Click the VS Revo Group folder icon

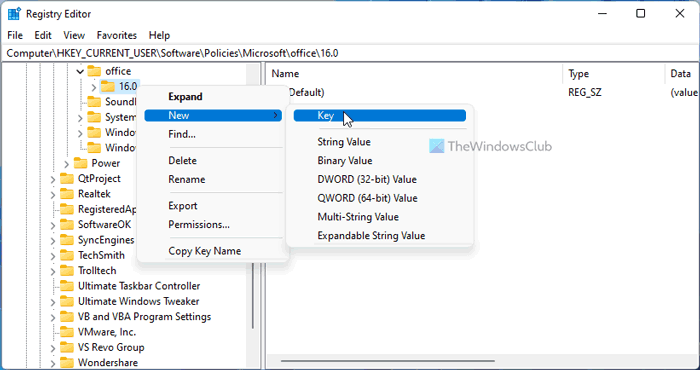[67, 347]
